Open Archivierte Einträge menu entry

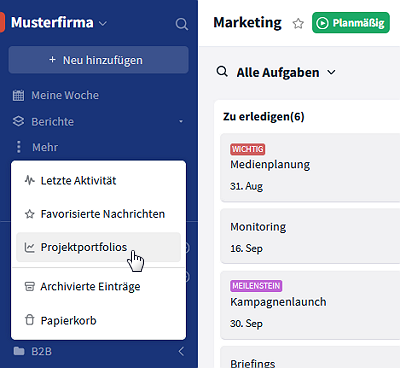[98, 286]
